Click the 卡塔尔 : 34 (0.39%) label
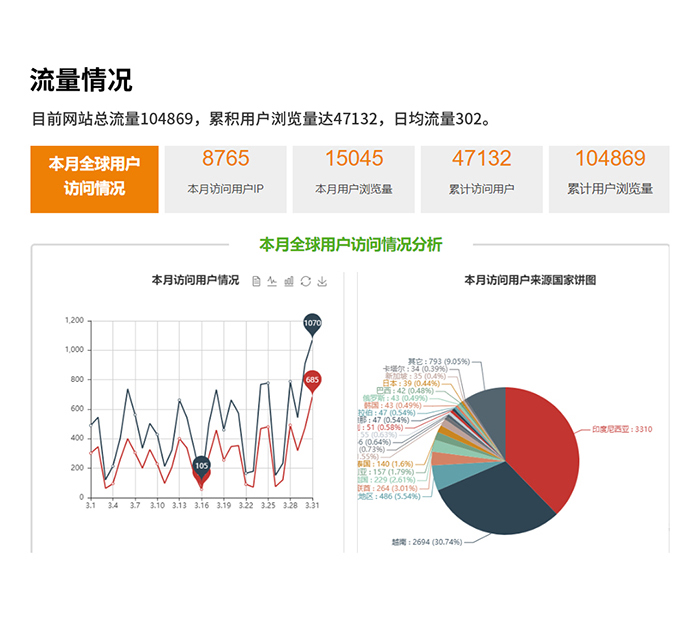The height and width of the screenshot is (619, 700). pyautogui.click(x=415, y=369)
